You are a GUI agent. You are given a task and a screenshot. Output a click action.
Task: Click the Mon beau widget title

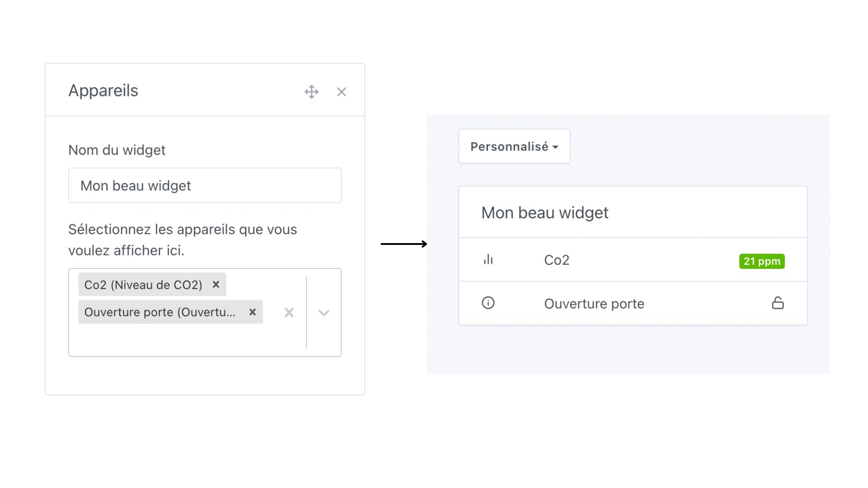point(544,212)
